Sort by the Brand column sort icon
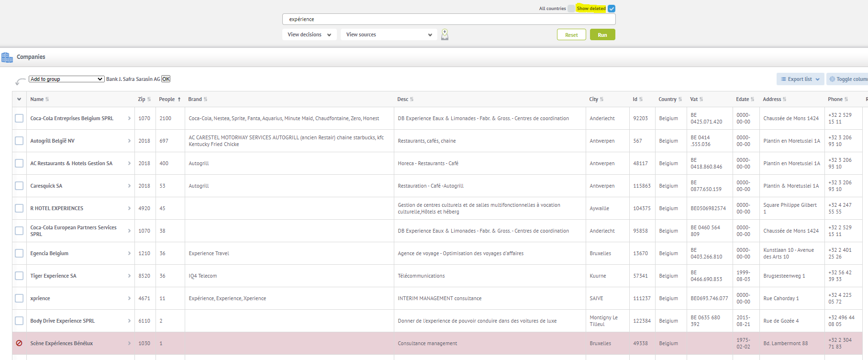This screenshot has width=868, height=360. point(205,99)
